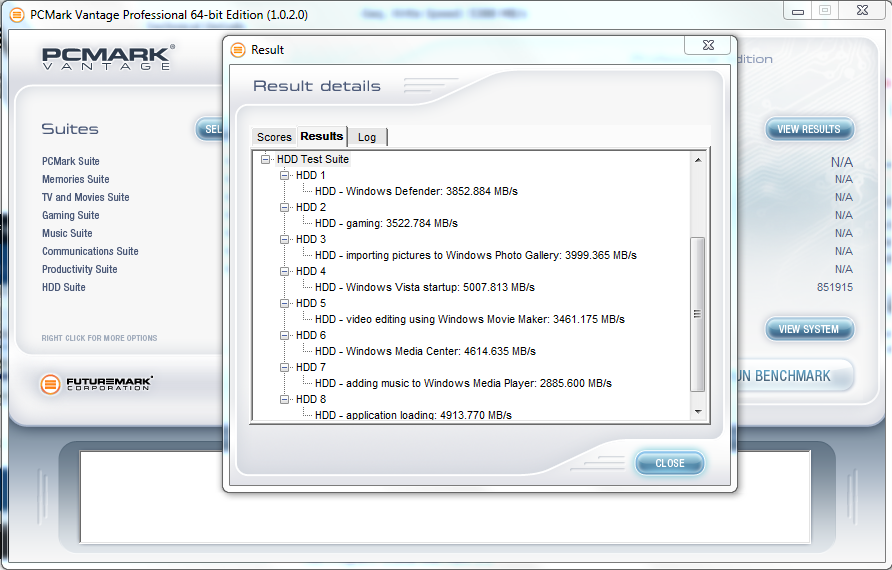The image size is (892, 570).
Task: Select Memories Suite
Action: 76,179
